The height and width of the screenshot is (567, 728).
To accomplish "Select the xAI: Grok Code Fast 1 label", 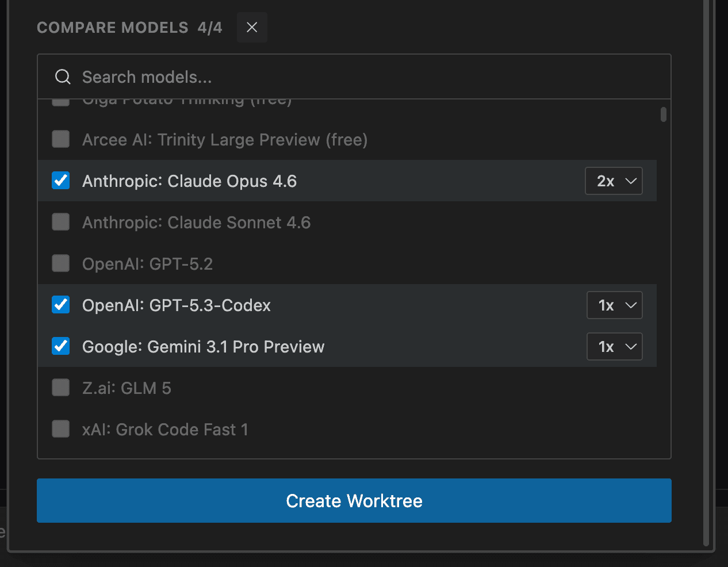I will click(165, 429).
